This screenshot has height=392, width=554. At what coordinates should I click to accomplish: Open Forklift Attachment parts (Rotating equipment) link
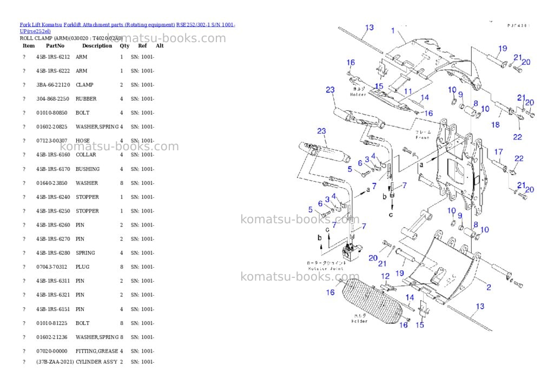[x=119, y=25]
